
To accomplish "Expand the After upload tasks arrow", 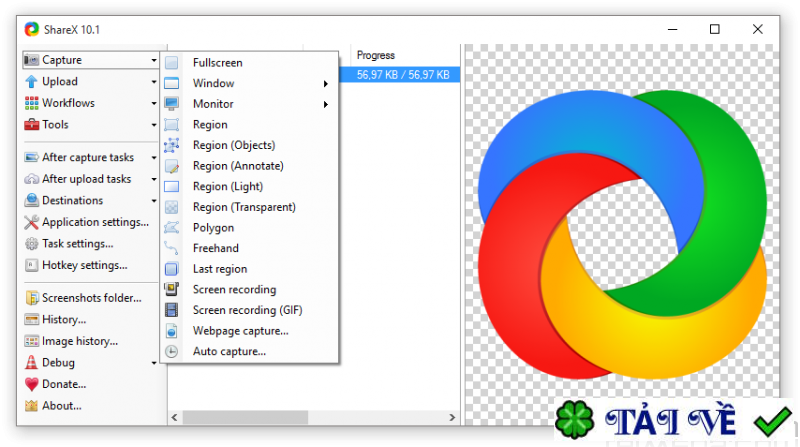I will coord(154,179).
